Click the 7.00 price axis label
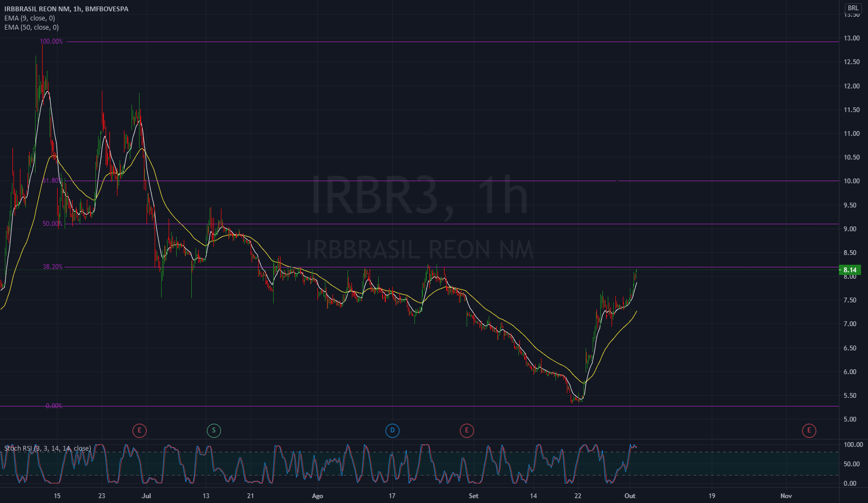 tap(850, 324)
